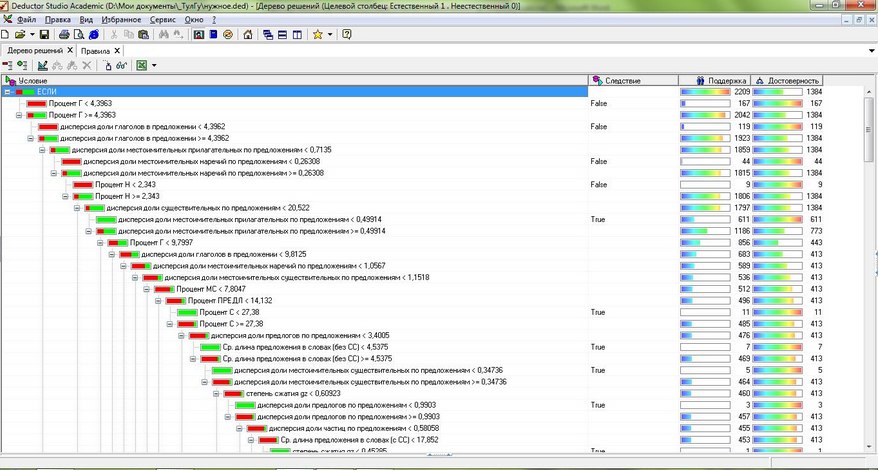878x470 pixels.
Task: Click the Save diskette icon in toolbar
Action: [x=45, y=34]
